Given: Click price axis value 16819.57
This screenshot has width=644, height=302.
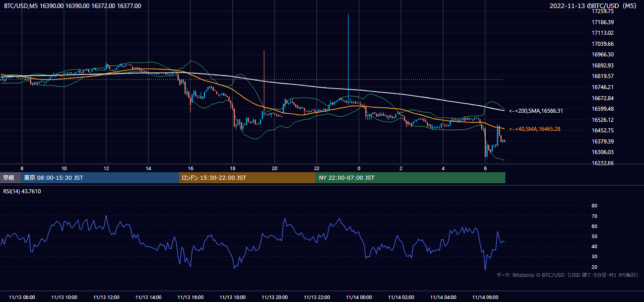Looking at the screenshot, I should click(x=603, y=76).
